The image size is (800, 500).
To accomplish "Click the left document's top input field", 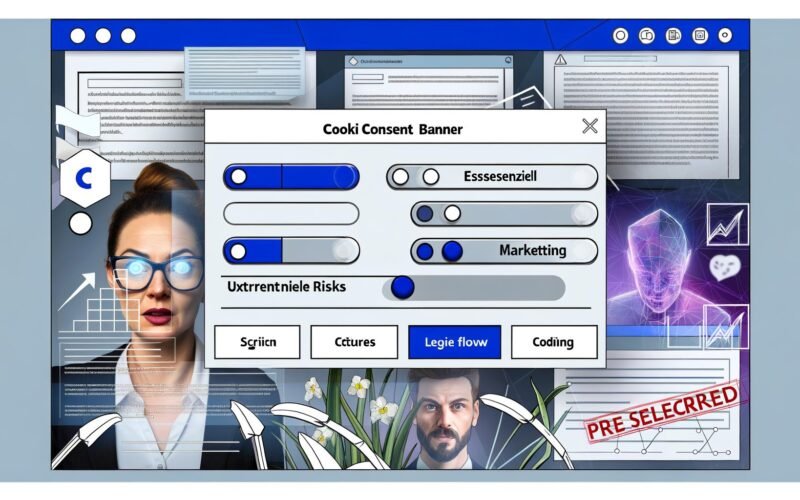I will coord(135,83).
